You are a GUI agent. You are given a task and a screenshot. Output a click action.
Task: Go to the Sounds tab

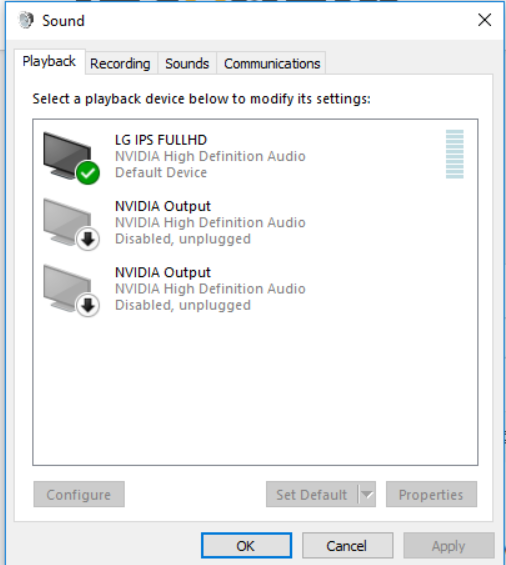187,64
